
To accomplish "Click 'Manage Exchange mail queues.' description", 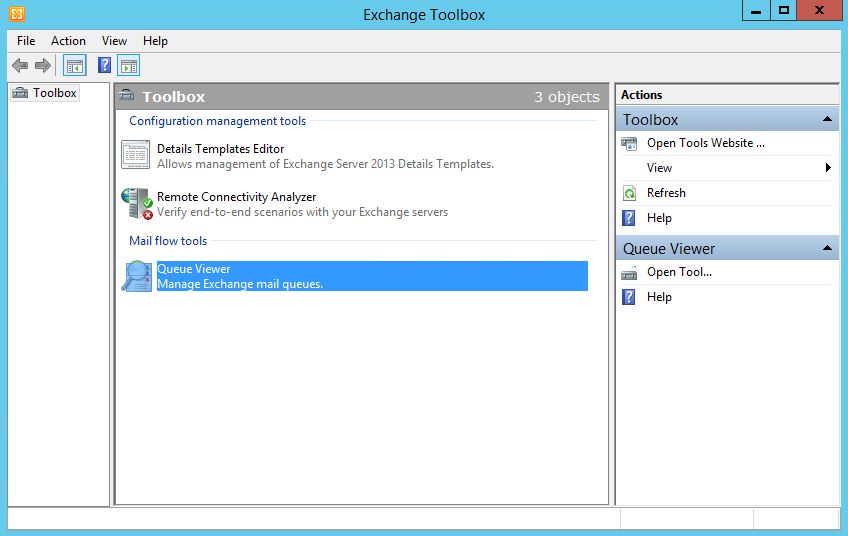I will (240, 284).
